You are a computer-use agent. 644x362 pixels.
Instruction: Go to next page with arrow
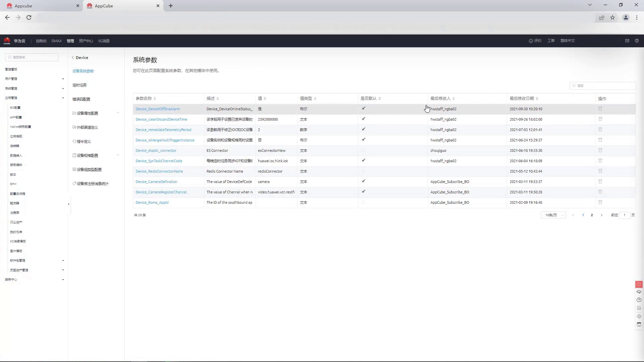point(601,215)
